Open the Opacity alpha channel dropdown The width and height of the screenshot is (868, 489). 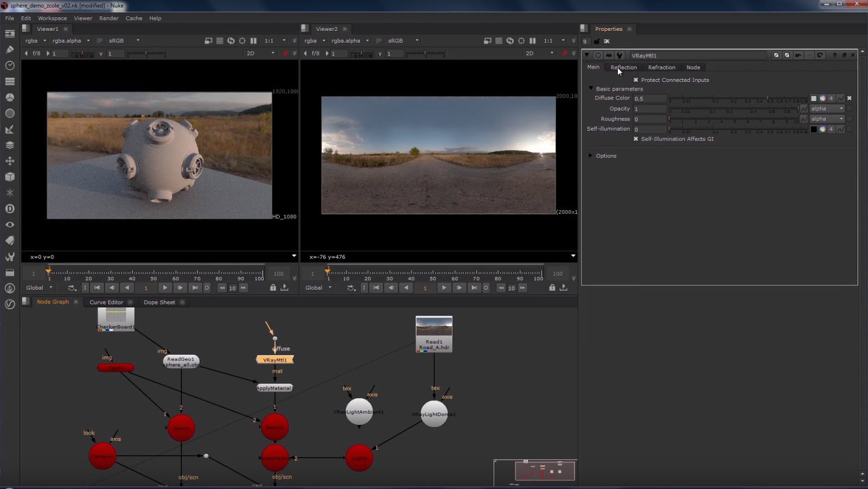pos(827,109)
